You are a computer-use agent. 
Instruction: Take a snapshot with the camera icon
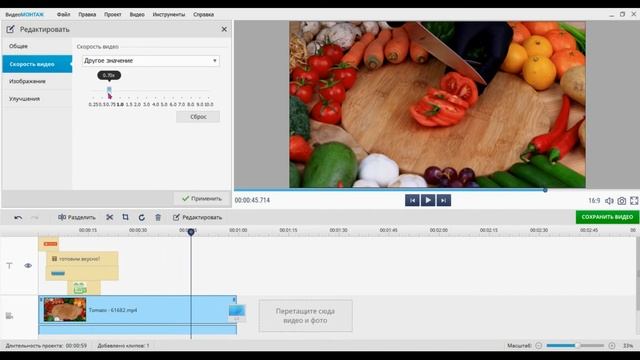pos(621,201)
